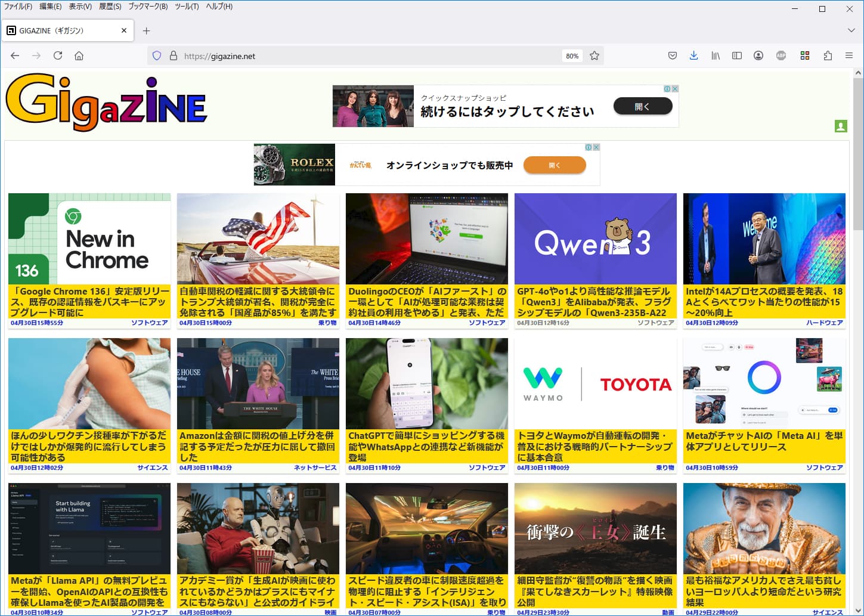The image size is (864, 616).
Task: Open the American flag car article image
Action: (258, 239)
